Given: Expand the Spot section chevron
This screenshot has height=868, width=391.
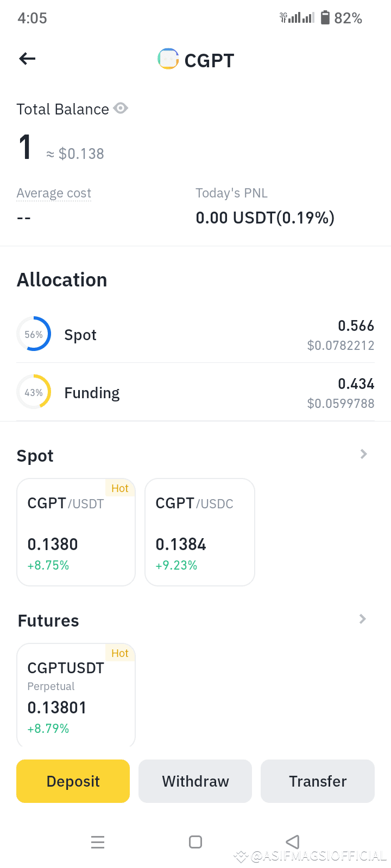Looking at the screenshot, I should (x=364, y=454).
